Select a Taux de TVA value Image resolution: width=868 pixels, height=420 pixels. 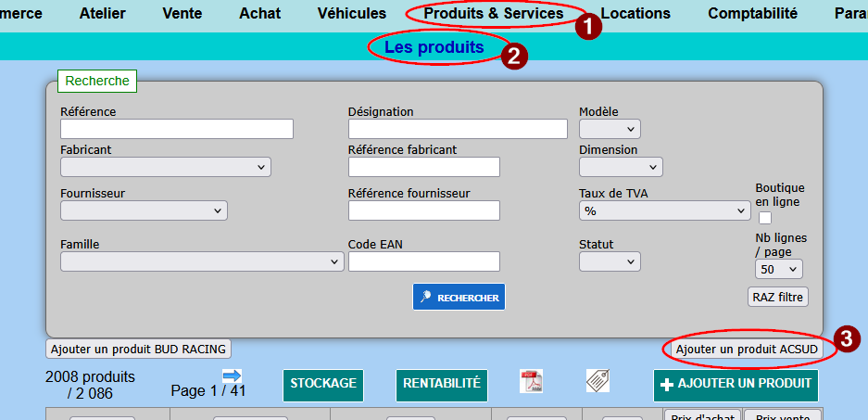pos(663,211)
